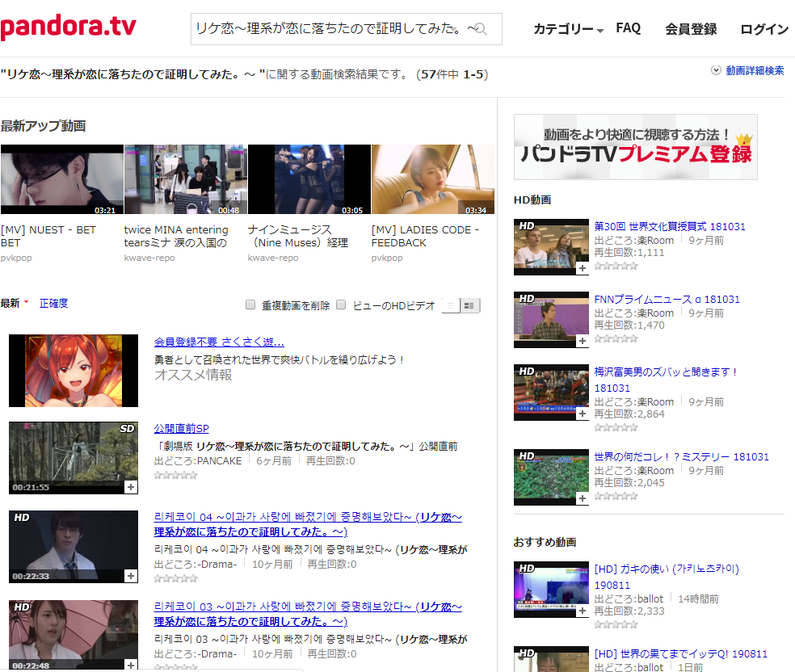Image resolution: width=795 pixels, height=672 pixels.
Task: Enable 重複動画を削除 checkbox
Action: pyautogui.click(x=250, y=304)
